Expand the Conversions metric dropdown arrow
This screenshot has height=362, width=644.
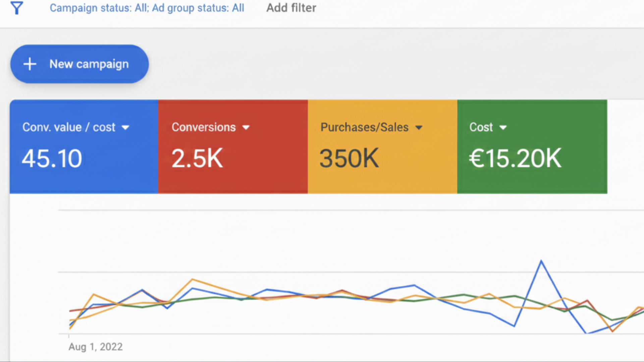pyautogui.click(x=246, y=128)
